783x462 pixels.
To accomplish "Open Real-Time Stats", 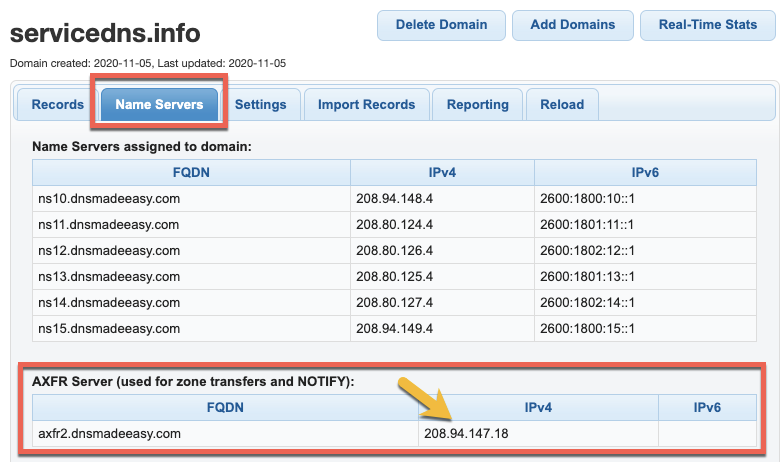I will tap(708, 25).
